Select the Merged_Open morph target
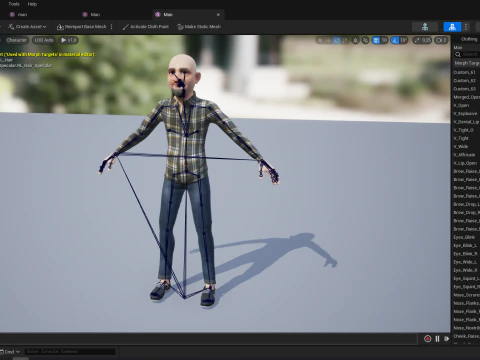This screenshot has width=480, height=360. 466,97
